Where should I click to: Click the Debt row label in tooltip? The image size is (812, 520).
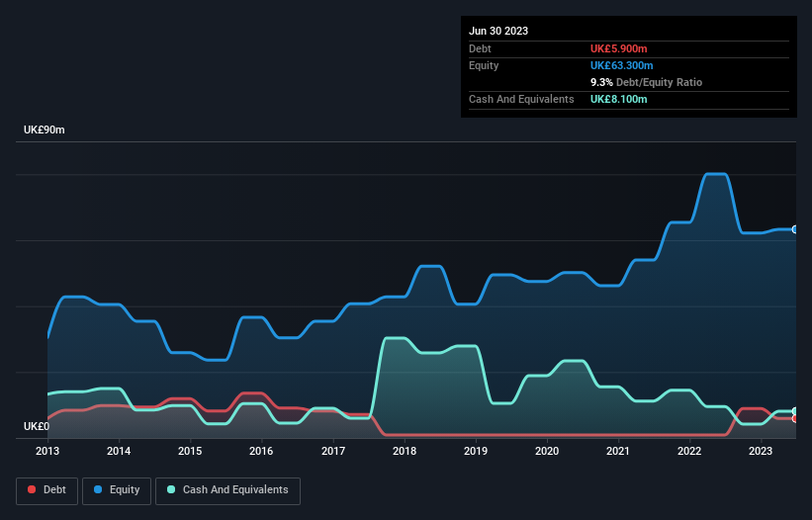click(x=480, y=48)
